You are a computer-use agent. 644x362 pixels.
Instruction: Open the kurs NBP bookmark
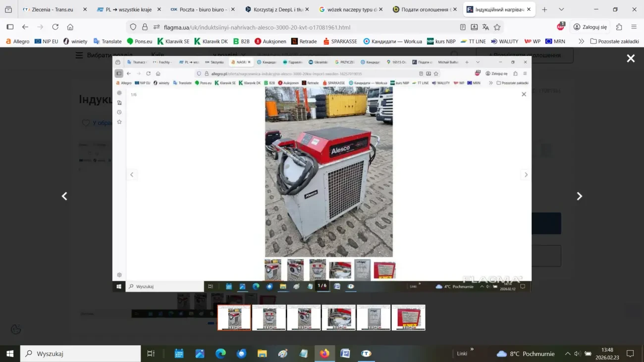pyautogui.click(x=441, y=42)
